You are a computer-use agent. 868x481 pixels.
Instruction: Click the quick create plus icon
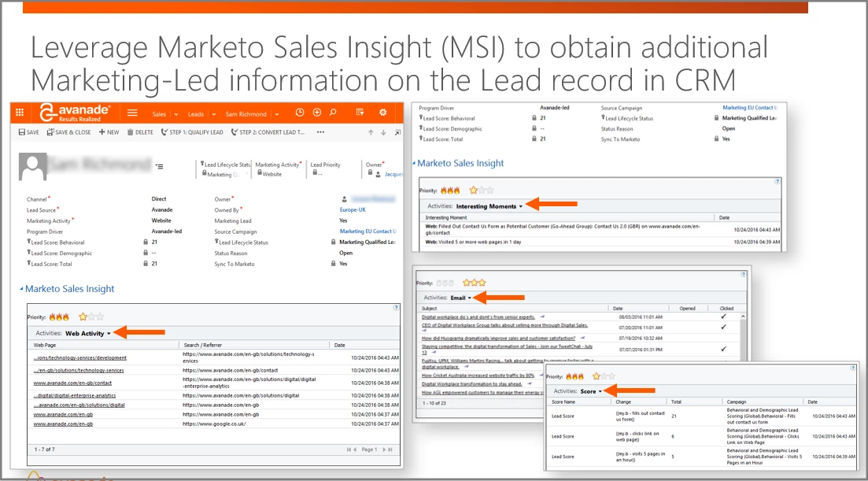coord(317,113)
